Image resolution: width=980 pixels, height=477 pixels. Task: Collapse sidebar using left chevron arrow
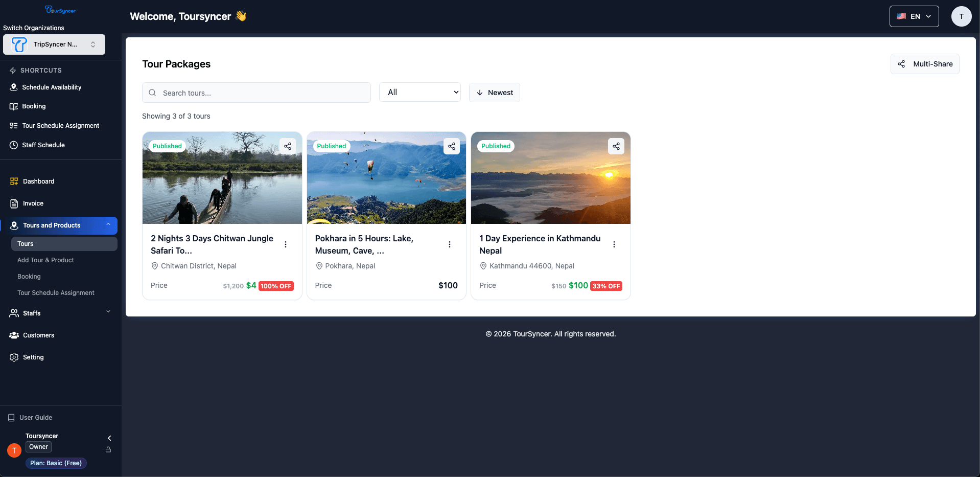pyautogui.click(x=109, y=438)
